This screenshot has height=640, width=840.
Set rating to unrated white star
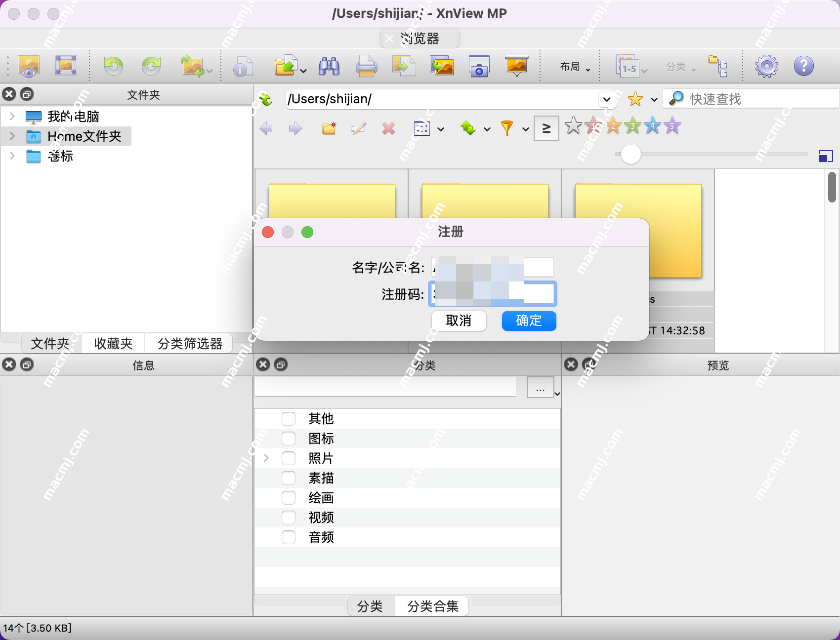573,126
